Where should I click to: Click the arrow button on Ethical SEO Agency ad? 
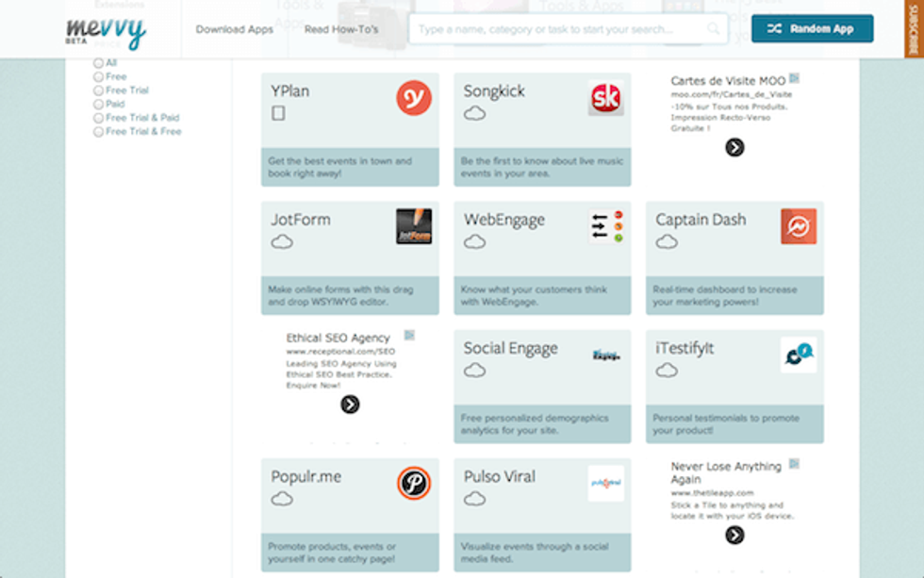pos(350,405)
